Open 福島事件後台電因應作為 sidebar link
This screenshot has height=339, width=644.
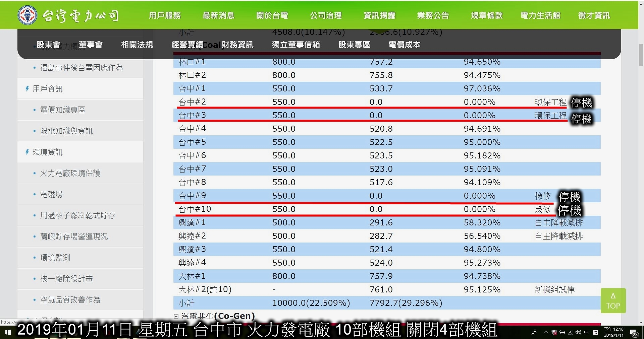82,68
